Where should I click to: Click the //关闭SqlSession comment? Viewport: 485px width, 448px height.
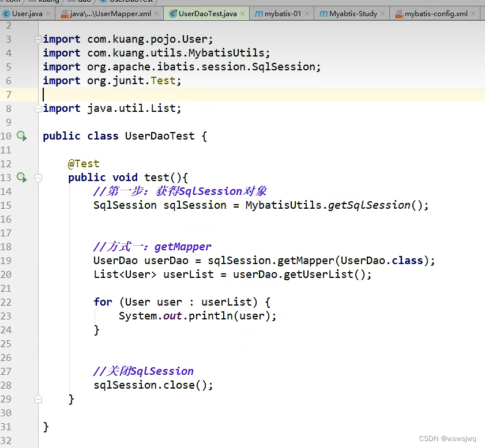143,371
